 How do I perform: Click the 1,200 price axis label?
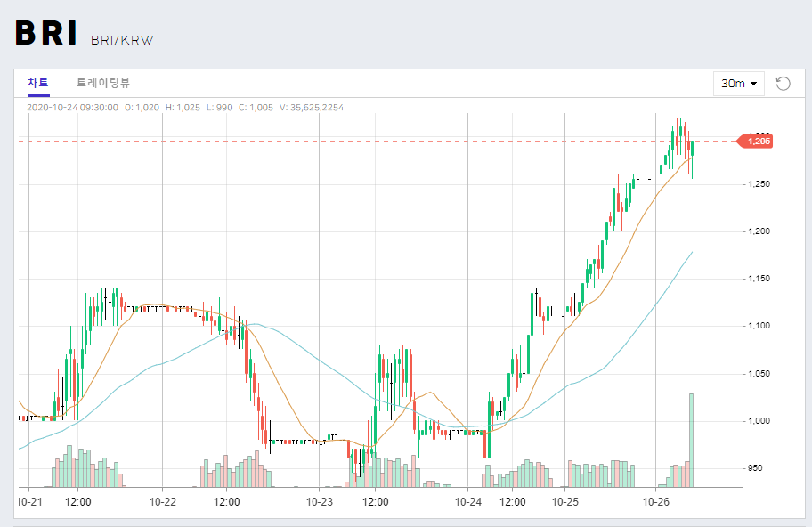click(759, 231)
